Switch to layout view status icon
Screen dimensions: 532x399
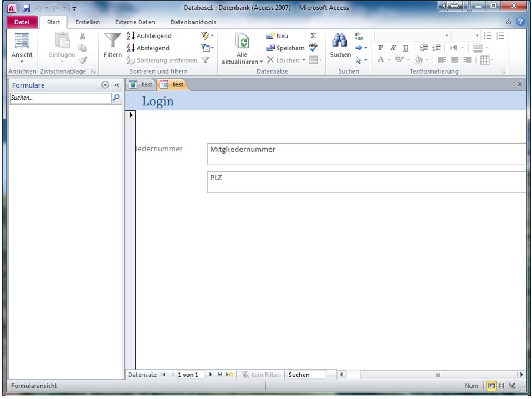502,386
